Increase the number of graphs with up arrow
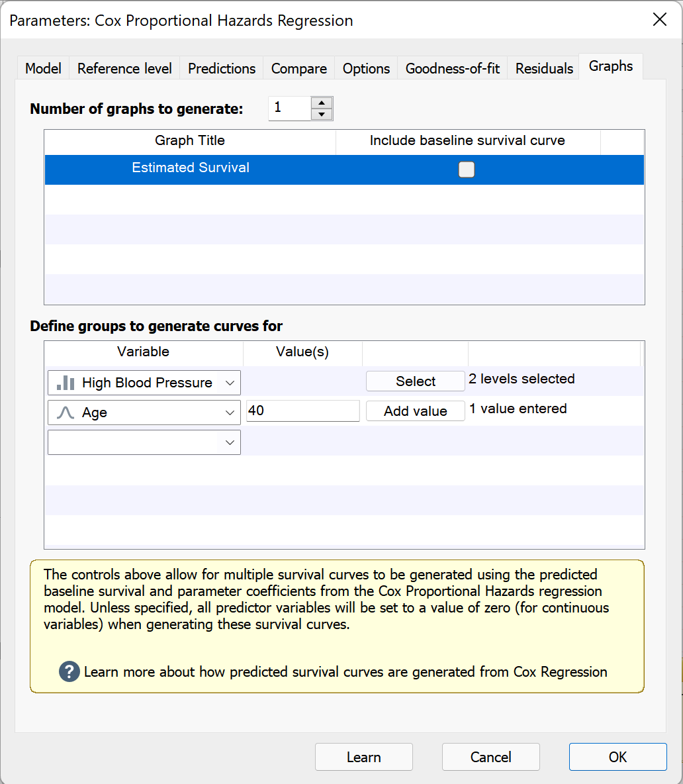 point(322,103)
